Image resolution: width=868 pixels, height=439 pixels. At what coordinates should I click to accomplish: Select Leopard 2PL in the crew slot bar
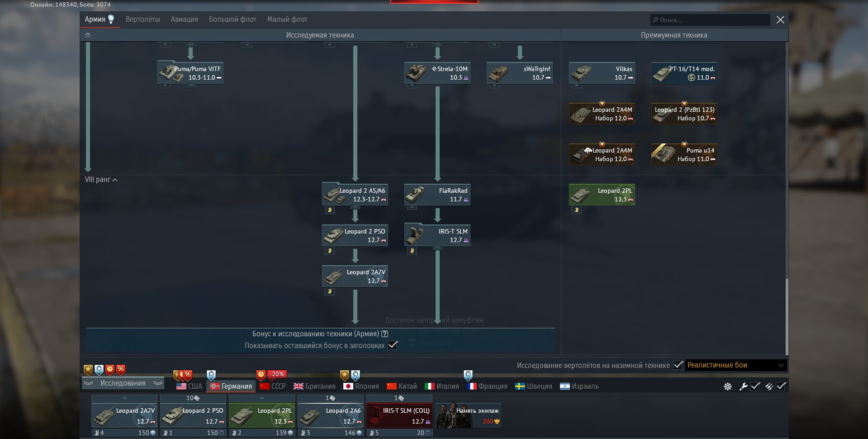(x=262, y=415)
